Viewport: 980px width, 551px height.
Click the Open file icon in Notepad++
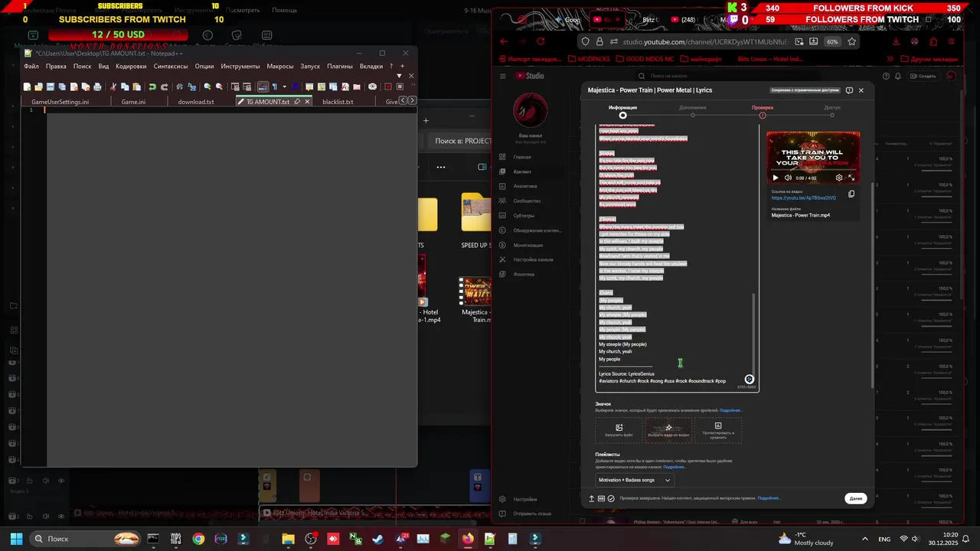coord(38,87)
